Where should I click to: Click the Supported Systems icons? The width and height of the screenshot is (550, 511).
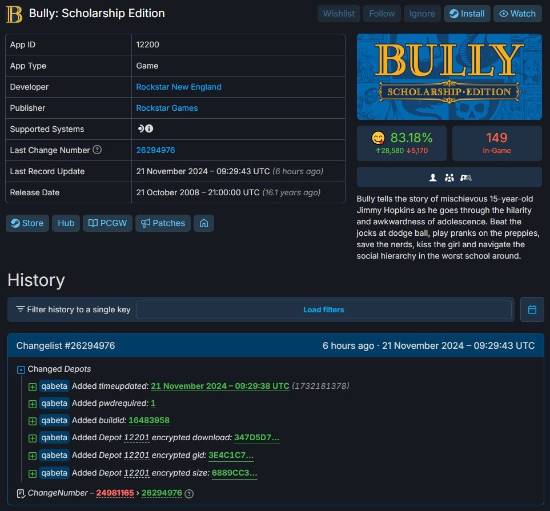coord(145,129)
